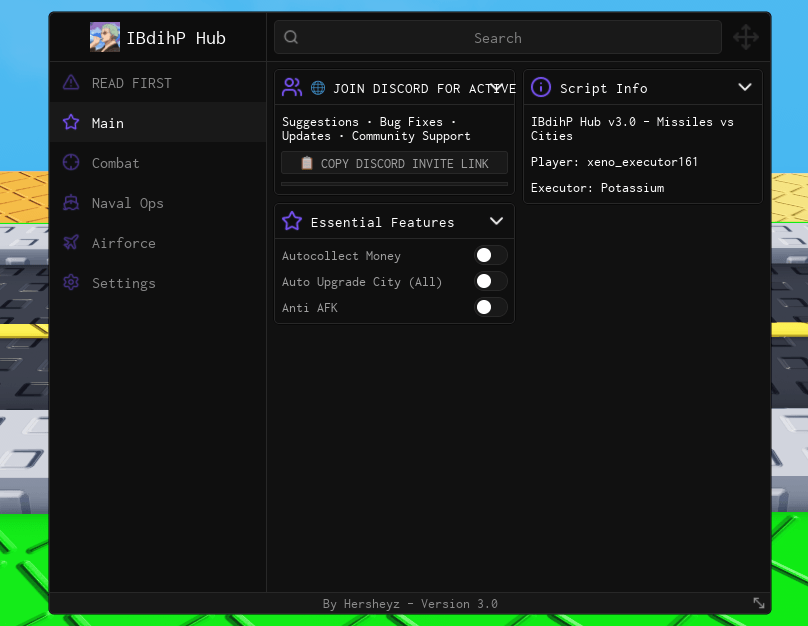Click the IBdihP Hub title text
The width and height of the screenshot is (808, 626).
pos(176,38)
